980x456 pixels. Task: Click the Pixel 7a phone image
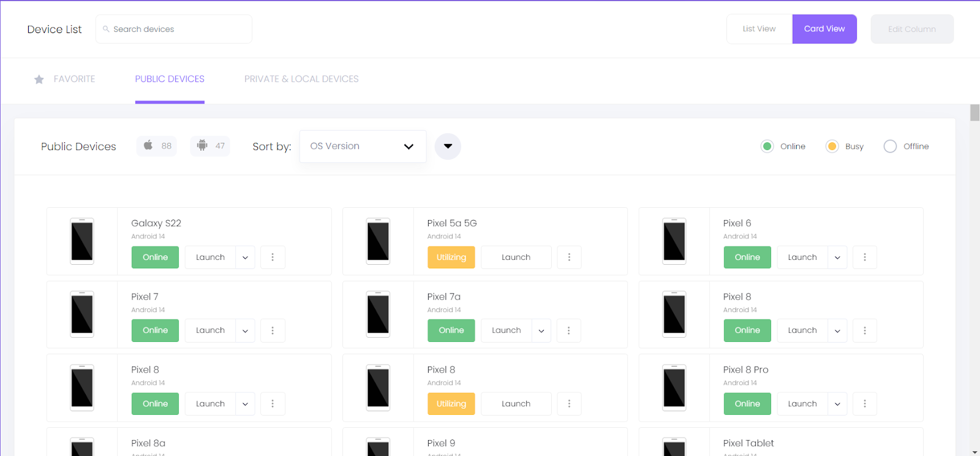[378, 314]
